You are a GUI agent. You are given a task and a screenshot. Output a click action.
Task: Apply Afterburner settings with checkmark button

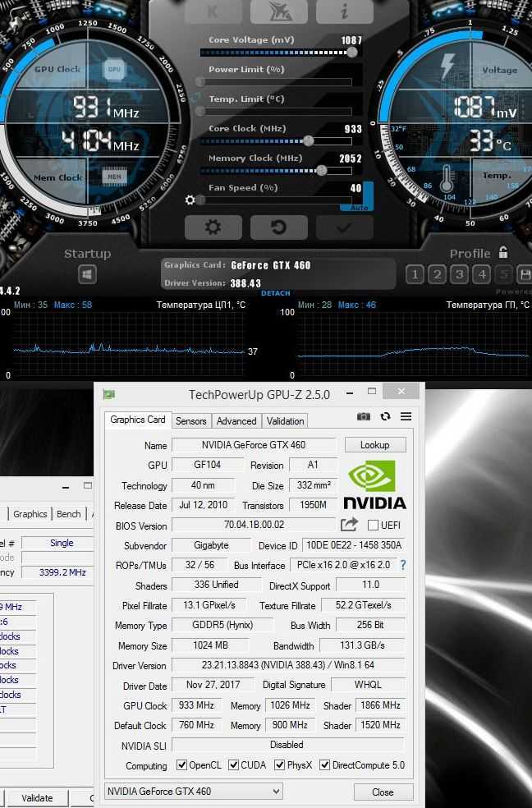click(x=345, y=227)
